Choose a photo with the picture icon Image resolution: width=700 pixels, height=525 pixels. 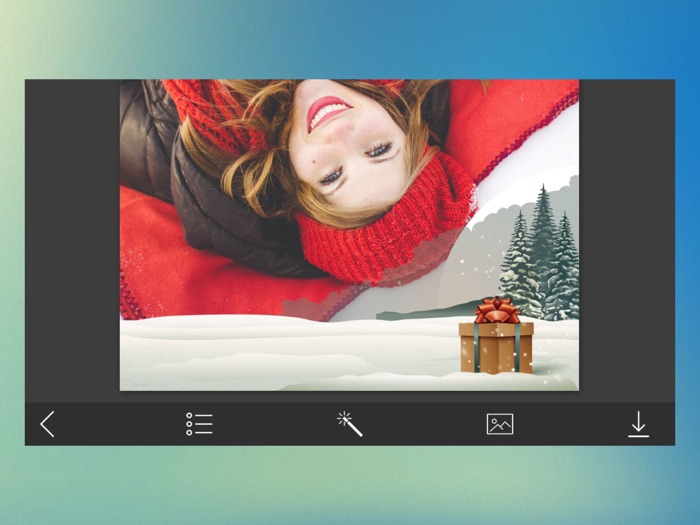coord(500,424)
